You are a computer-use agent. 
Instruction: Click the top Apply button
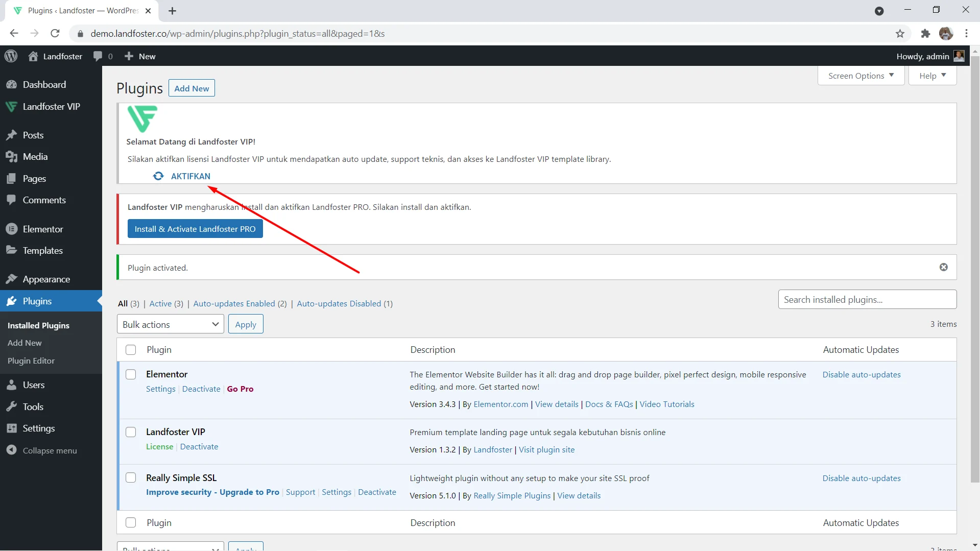pos(246,325)
